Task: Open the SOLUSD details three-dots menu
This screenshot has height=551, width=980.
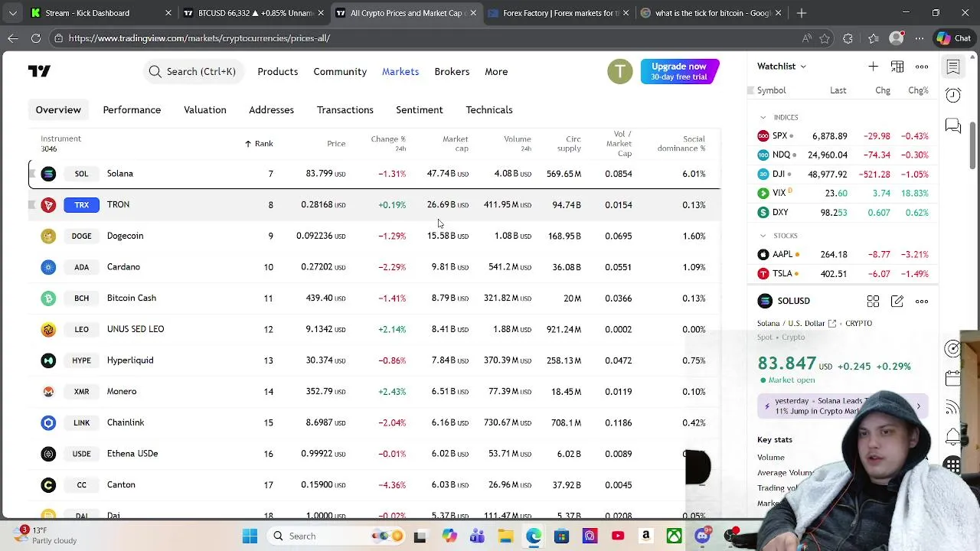Action: (x=922, y=302)
